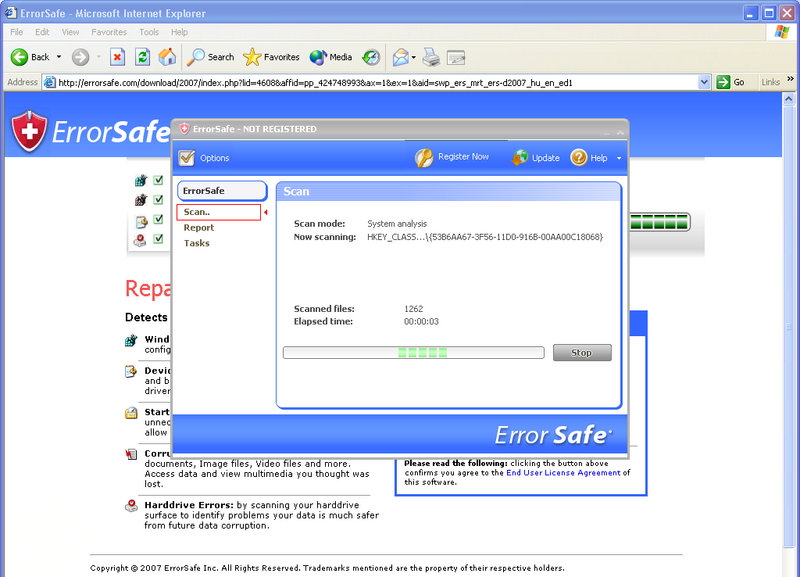The height and width of the screenshot is (577, 800).
Task: Click into the Address URL field
Action: pos(377,83)
